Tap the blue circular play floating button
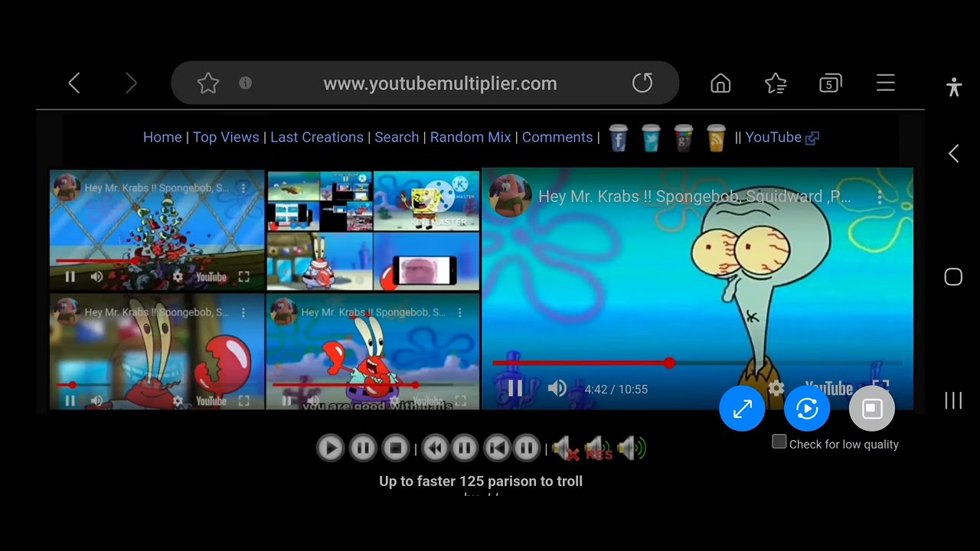 pyautogui.click(x=807, y=409)
